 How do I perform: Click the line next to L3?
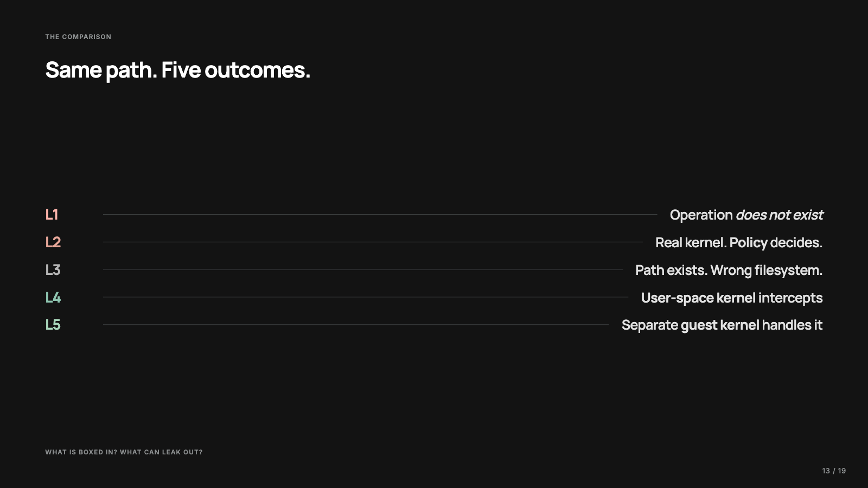click(363, 269)
